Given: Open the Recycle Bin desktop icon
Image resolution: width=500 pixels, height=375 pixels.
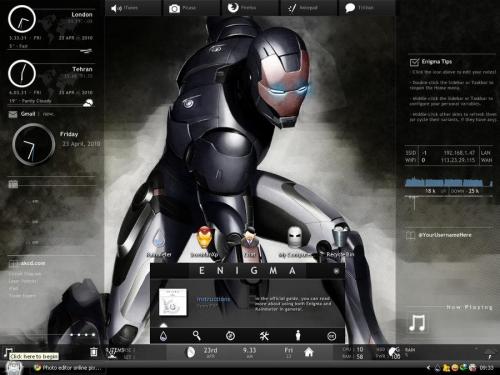Looking at the screenshot, I should 340,241.
